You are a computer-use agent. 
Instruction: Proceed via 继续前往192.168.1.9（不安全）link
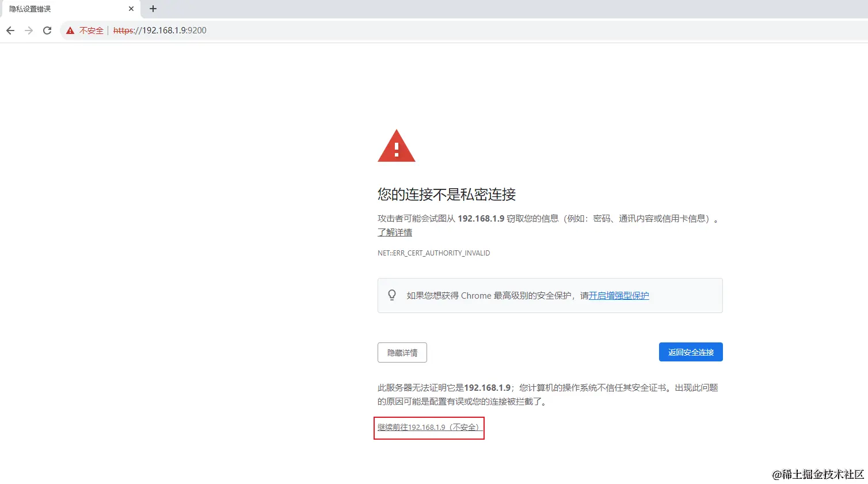point(429,428)
